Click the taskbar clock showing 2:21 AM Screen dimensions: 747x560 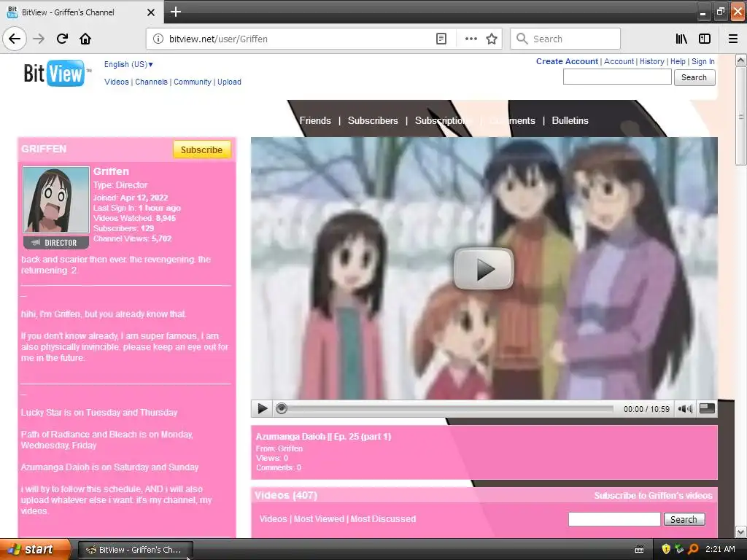720,549
